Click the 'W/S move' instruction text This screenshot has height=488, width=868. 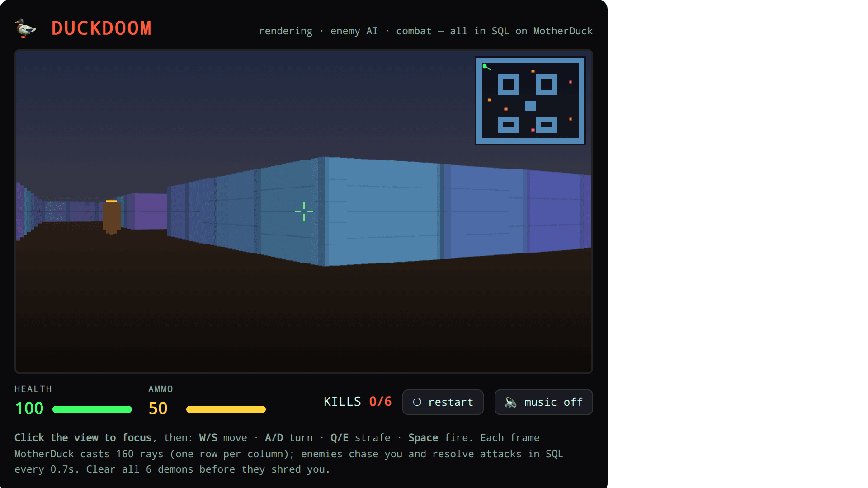point(223,438)
